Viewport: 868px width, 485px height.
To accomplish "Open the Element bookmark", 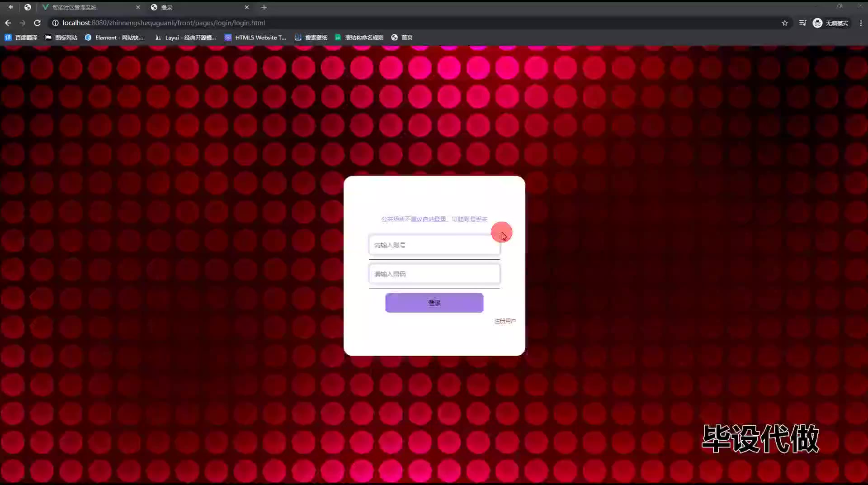I will (x=114, y=38).
